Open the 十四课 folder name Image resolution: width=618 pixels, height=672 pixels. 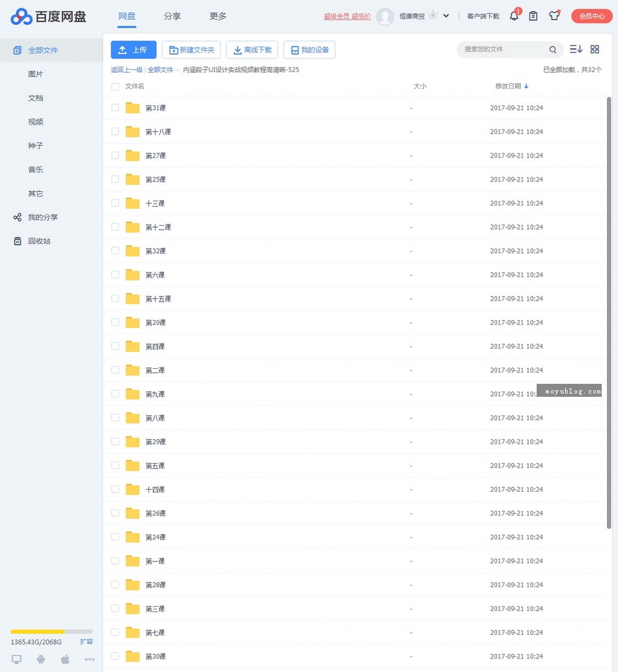coord(155,489)
